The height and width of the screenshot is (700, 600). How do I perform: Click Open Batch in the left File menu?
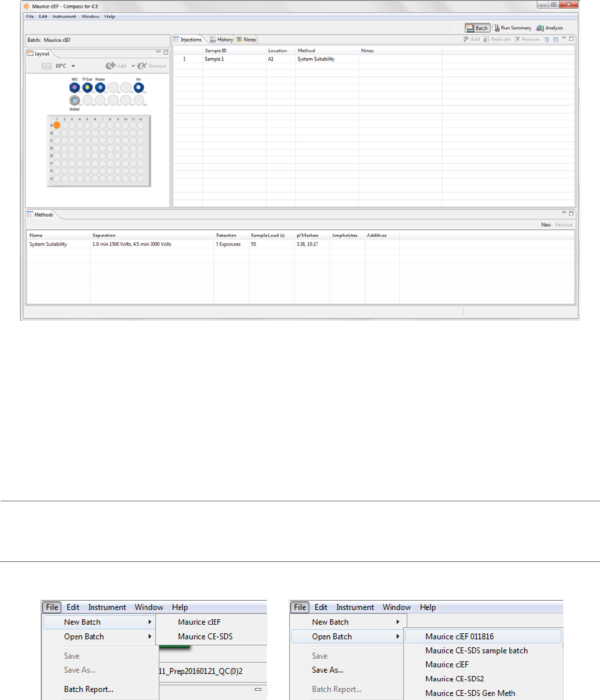point(99,637)
